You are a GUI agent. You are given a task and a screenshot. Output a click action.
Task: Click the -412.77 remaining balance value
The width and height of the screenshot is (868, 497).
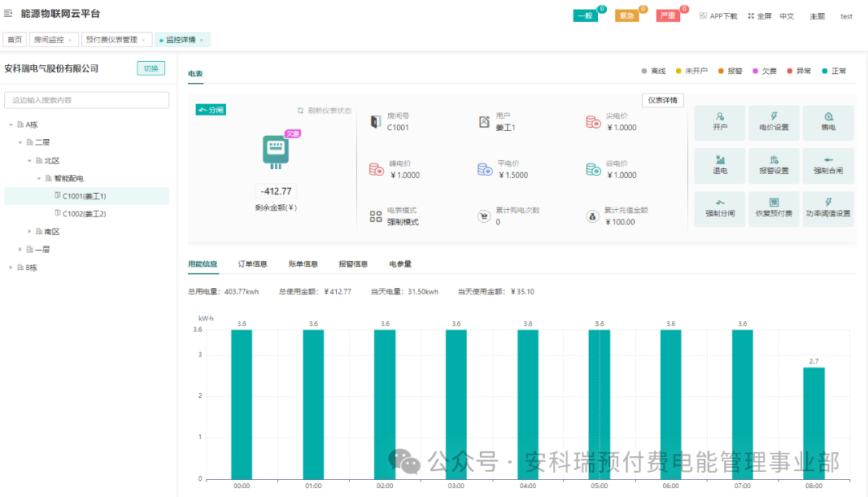(x=276, y=191)
